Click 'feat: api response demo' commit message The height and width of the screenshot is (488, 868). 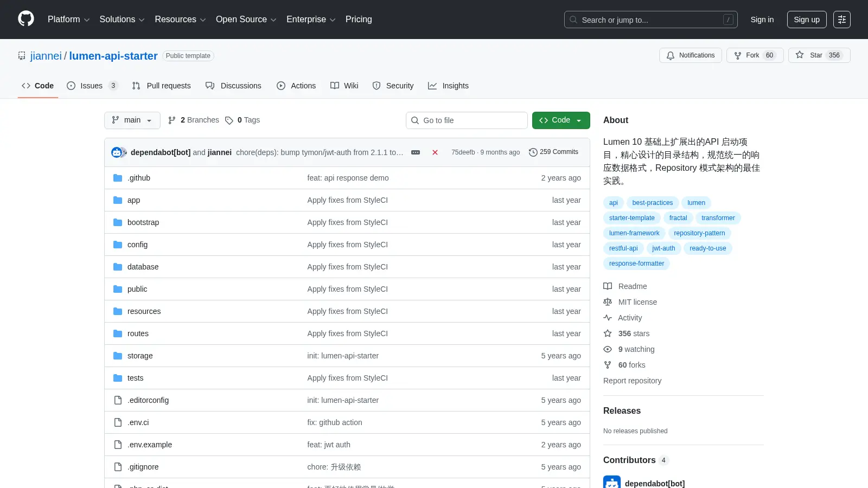[x=348, y=178]
